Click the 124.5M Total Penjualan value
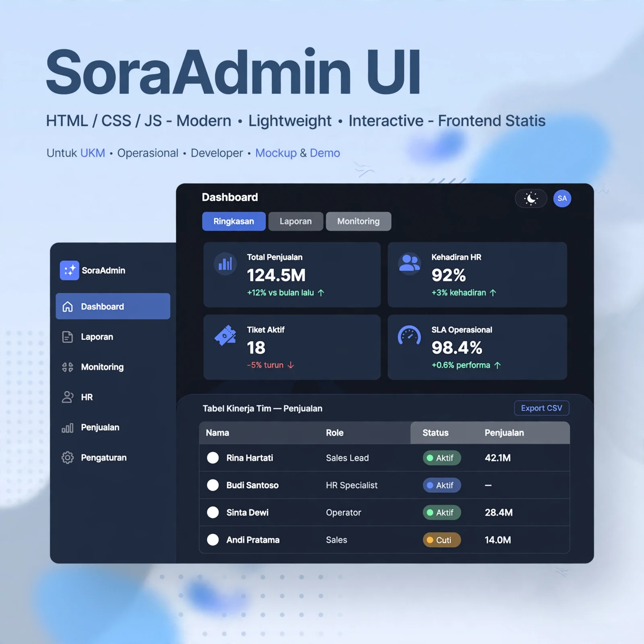This screenshot has width=644, height=644. (276, 275)
